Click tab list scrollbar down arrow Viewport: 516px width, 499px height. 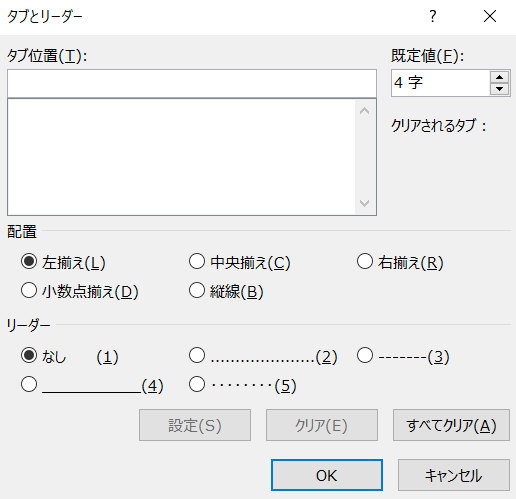[365, 203]
